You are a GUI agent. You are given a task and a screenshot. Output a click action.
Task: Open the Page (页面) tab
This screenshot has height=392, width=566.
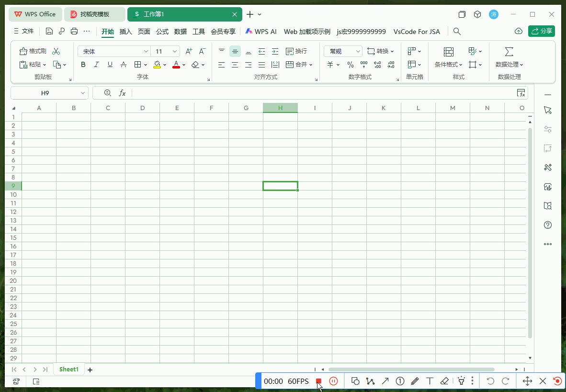pos(144,32)
